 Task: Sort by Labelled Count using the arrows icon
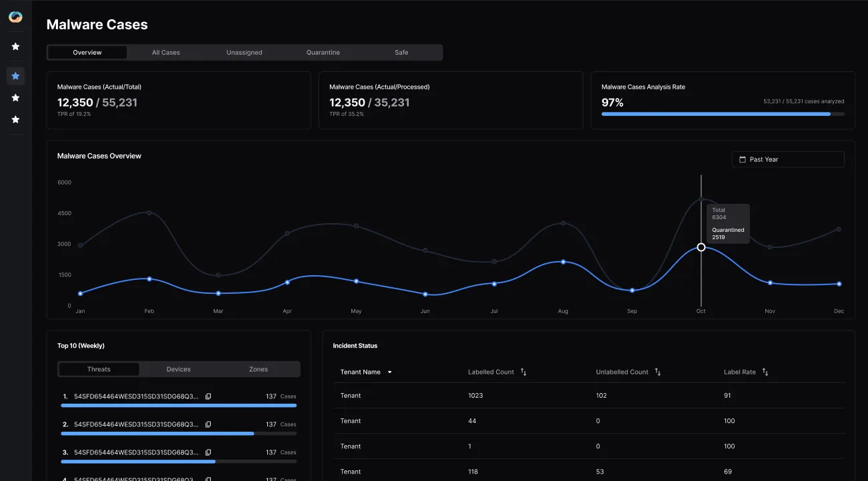click(523, 372)
